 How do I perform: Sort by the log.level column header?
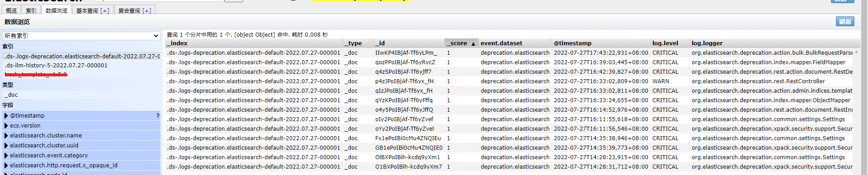[670, 43]
